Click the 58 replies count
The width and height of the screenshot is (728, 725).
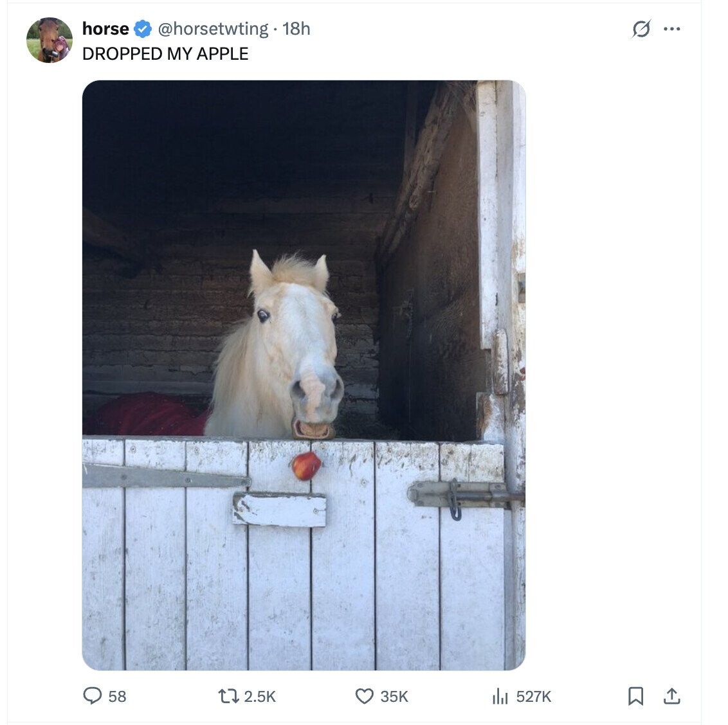[117, 697]
